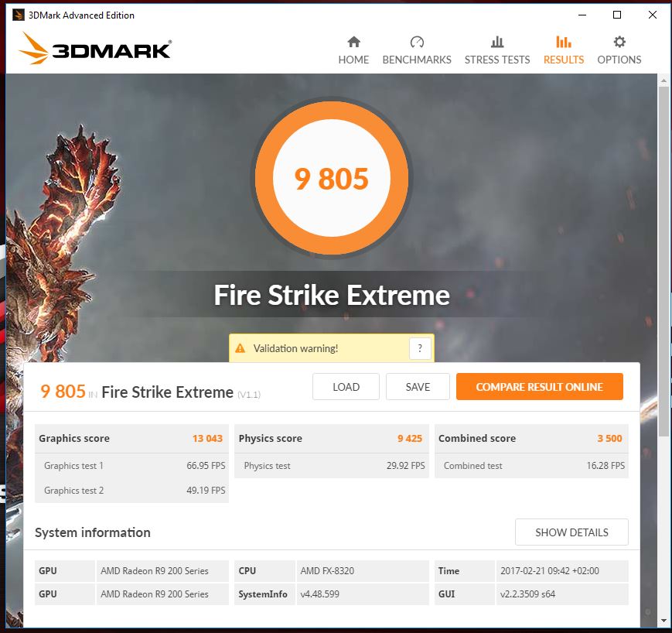Click the LOAD button
Image resolution: width=672 pixels, height=633 pixels.
pos(346,387)
